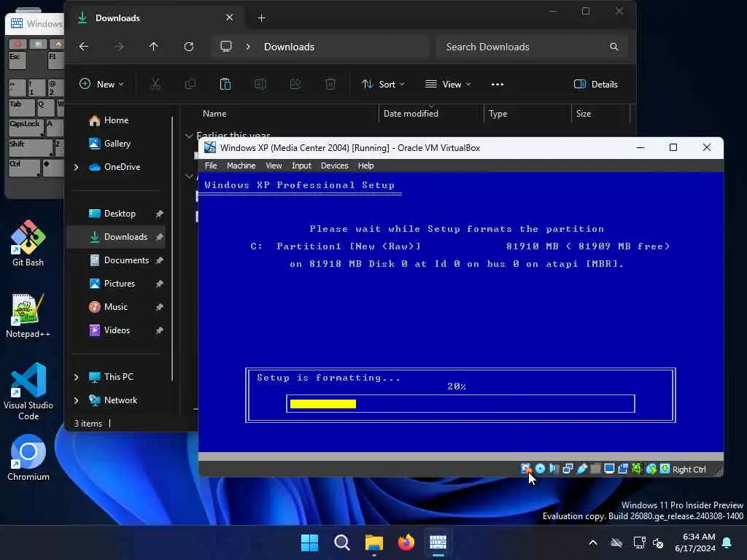The width and height of the screenshot is (747, 560).
Task: Click the Paste icon in Explorer toolbar
Action: (x=225, y=85)
